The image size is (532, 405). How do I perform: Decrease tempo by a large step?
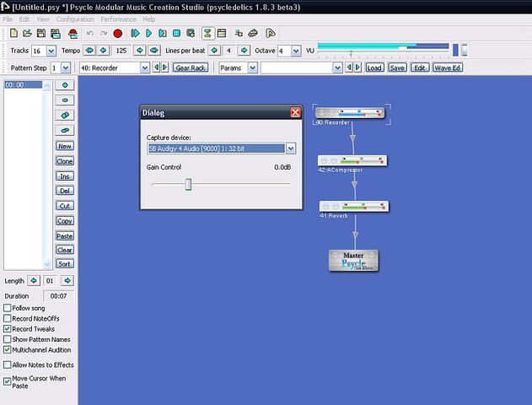pyautogui.click(x=89, y=51)
